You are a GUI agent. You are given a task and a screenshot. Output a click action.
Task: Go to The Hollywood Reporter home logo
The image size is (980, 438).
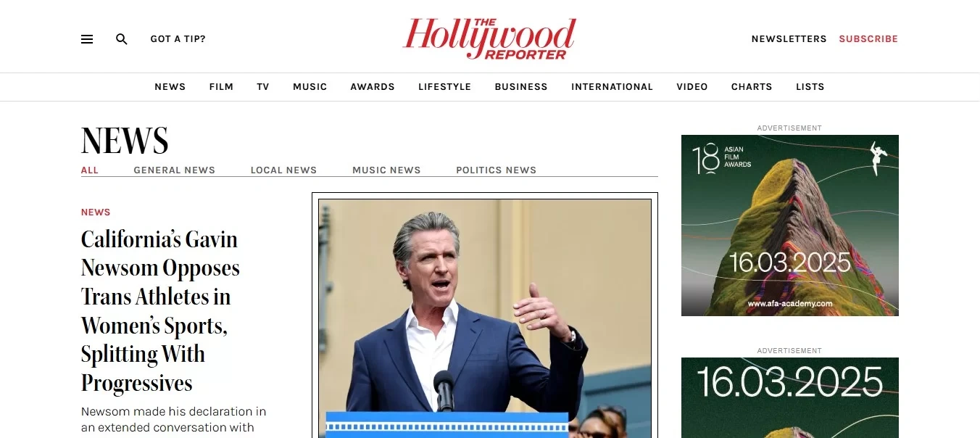[x=489, y=38]
